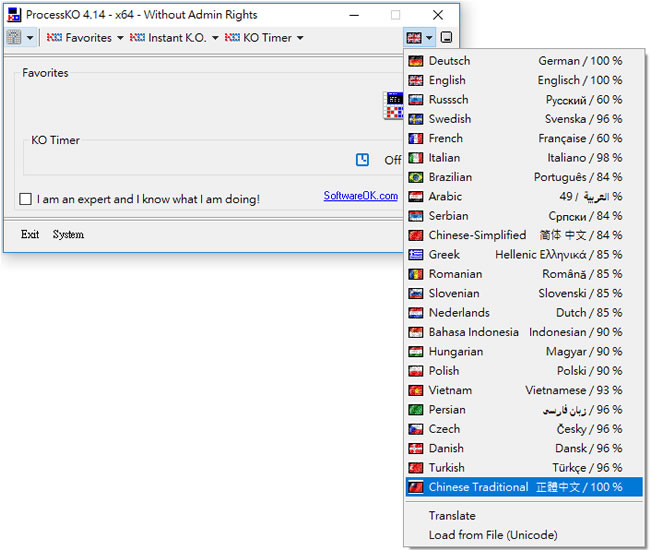
Task: Click the ProcessKO process list toolbar icon
Action: (x=14, y=38)
